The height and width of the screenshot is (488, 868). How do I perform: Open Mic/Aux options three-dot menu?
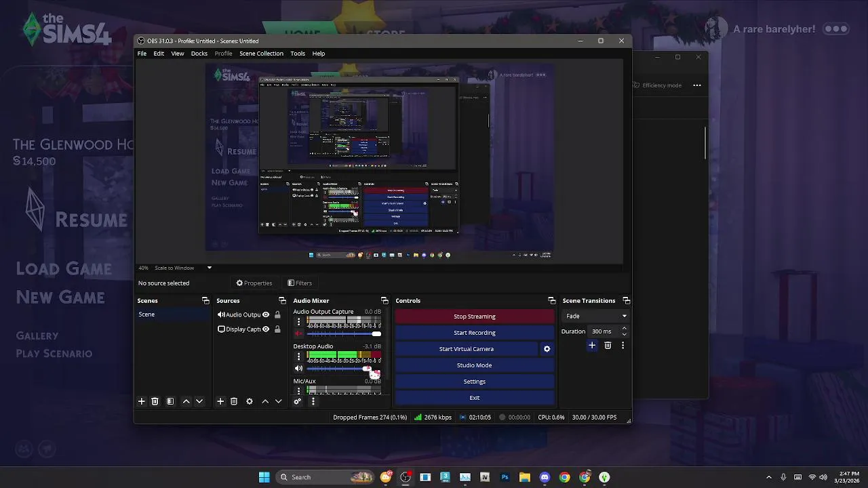pyautogui.click(x=298, y=390)
